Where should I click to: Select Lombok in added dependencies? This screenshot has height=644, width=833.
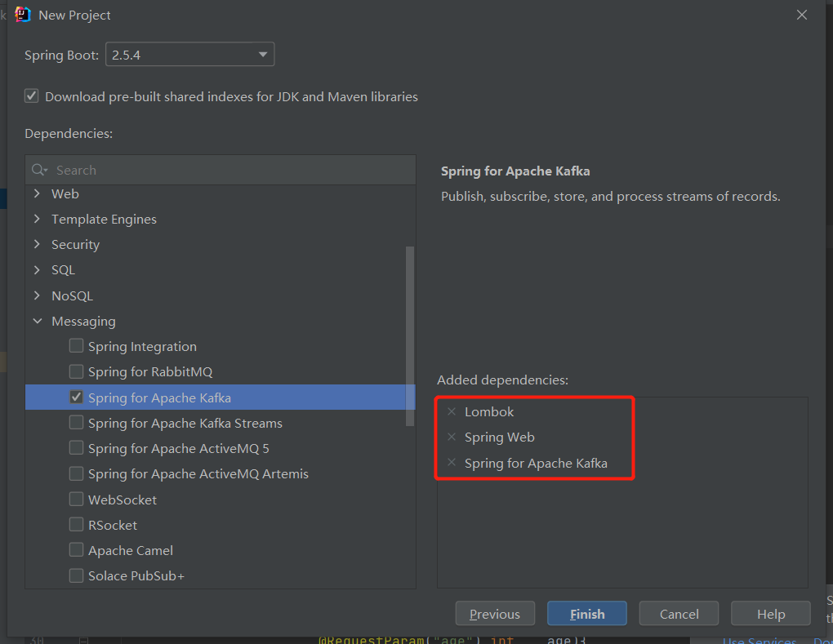489,411
